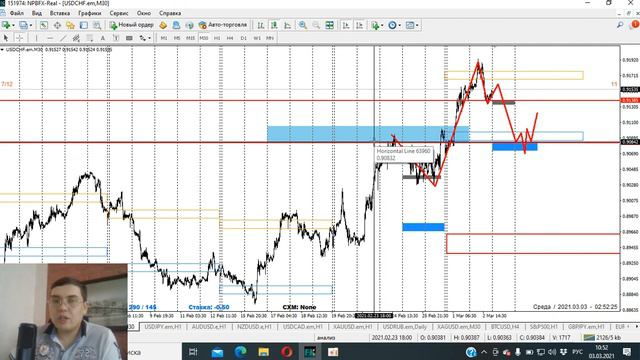Open the Справка menu
This screenshot has width=640, height=360.
point(170,13)
